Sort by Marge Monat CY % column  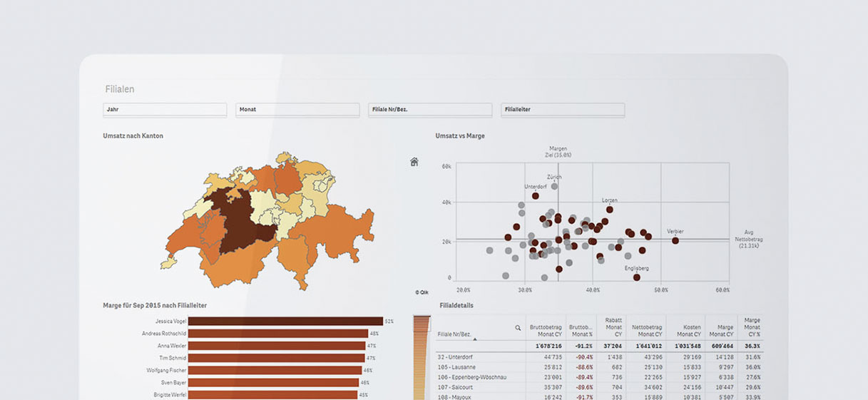point(751,327)
